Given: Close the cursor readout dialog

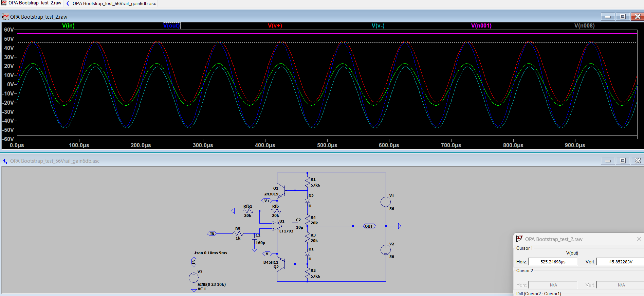Looking at the screenshot, I should point(639,239).
